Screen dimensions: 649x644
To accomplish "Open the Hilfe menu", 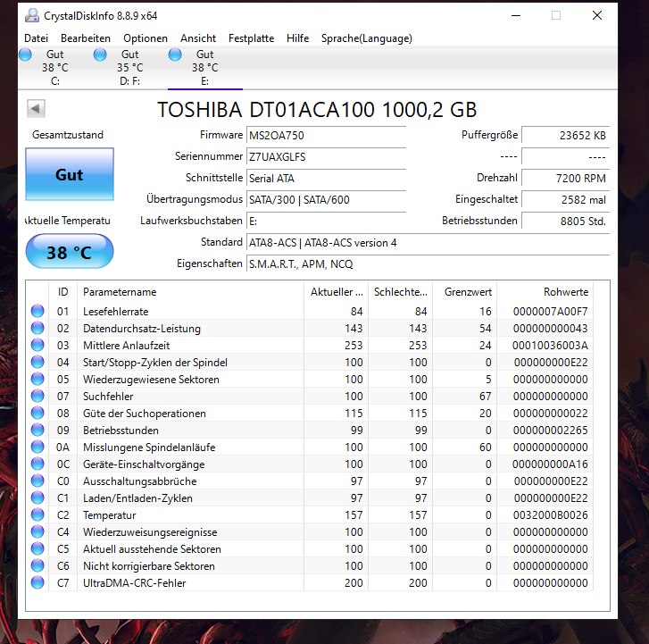I will coord(297,38).
